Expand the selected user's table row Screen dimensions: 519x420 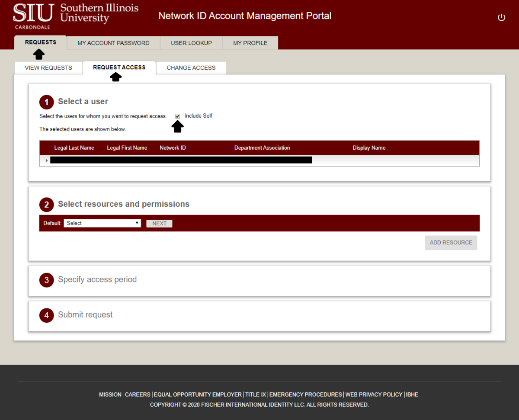46,160
